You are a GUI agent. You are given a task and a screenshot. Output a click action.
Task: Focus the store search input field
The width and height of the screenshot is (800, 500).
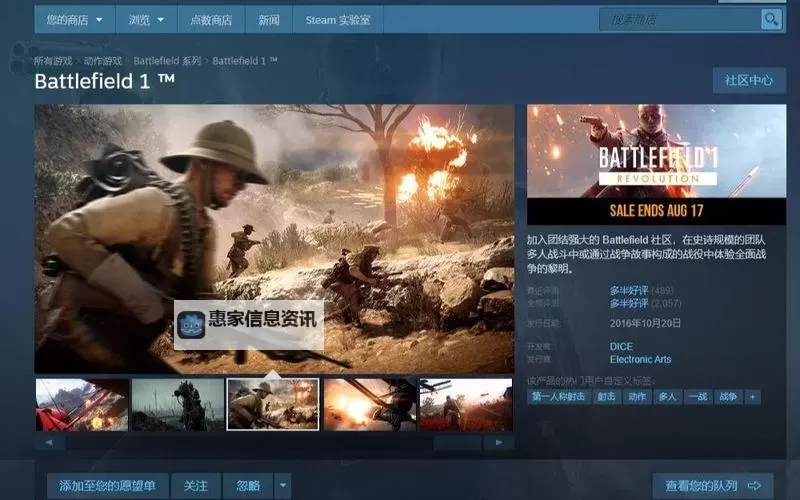click(x=681, y=20)
